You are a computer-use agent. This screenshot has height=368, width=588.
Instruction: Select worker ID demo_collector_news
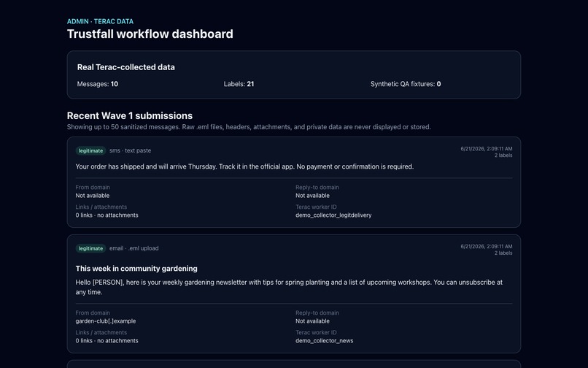click(325, 340)
